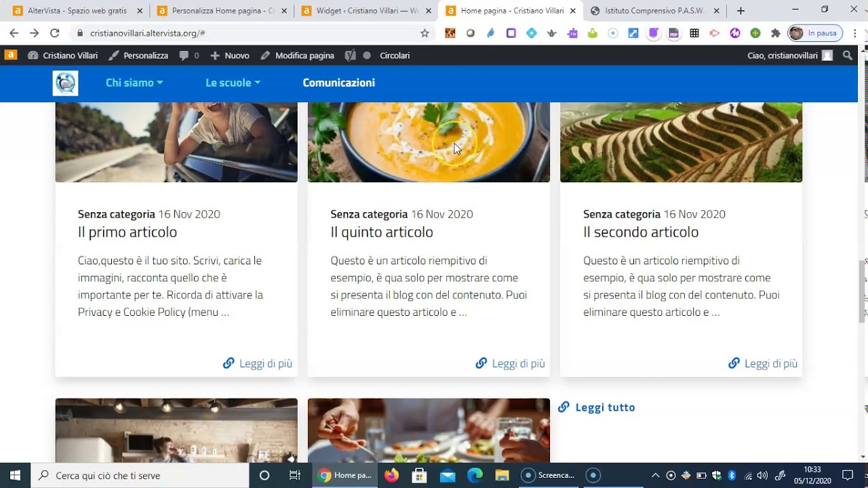
Task: Click Cerca qui ciò che ti serve search box
Action: tap(140, 475)
